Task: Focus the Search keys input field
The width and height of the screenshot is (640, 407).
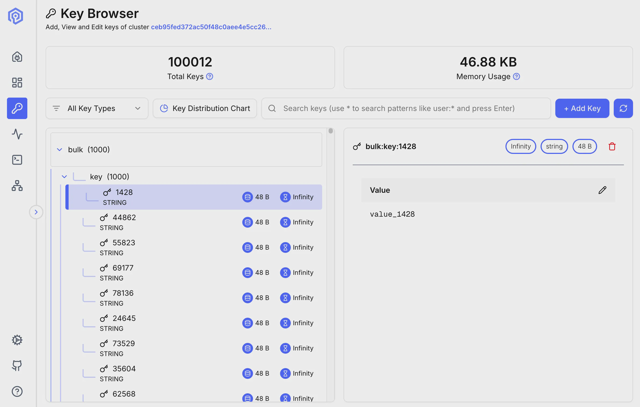Action: 406,108
